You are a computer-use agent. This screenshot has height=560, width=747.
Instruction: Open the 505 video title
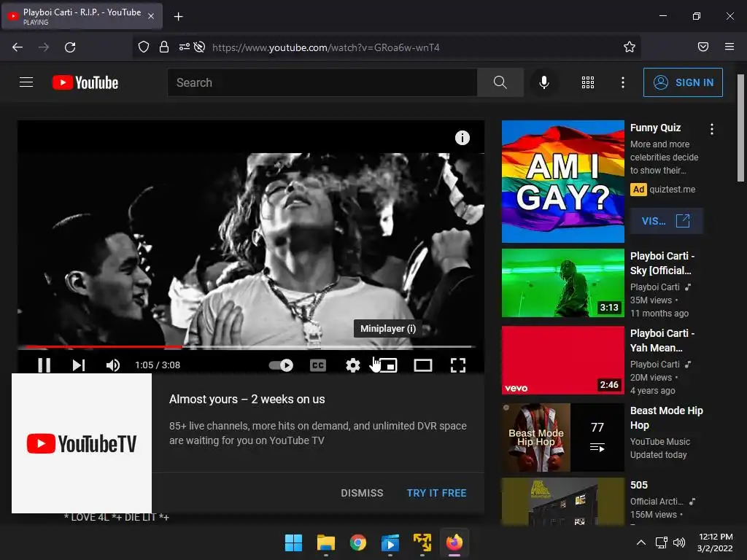639,485
